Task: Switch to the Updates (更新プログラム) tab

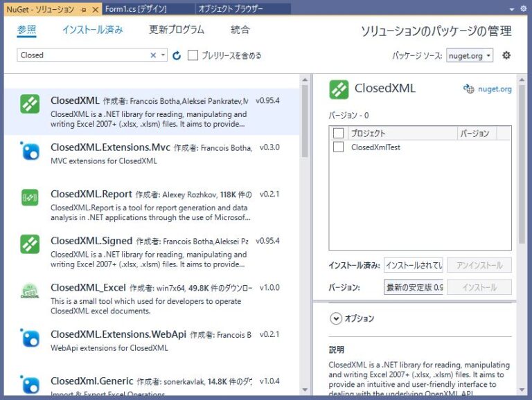Action: coord(177,30)
